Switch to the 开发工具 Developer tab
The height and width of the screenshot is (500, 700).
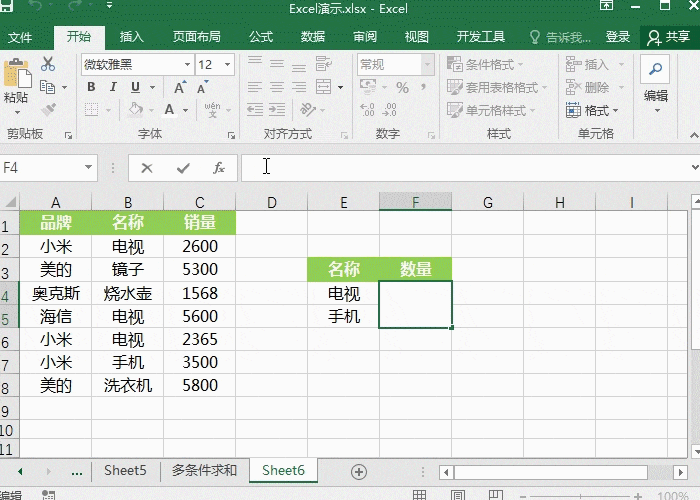[x=480, y=37]
